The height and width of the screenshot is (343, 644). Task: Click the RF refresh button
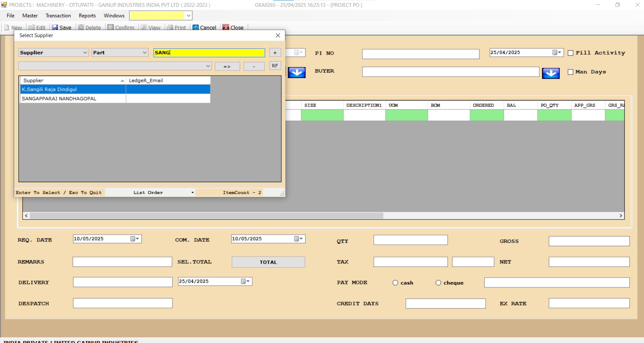click(275, 66)
